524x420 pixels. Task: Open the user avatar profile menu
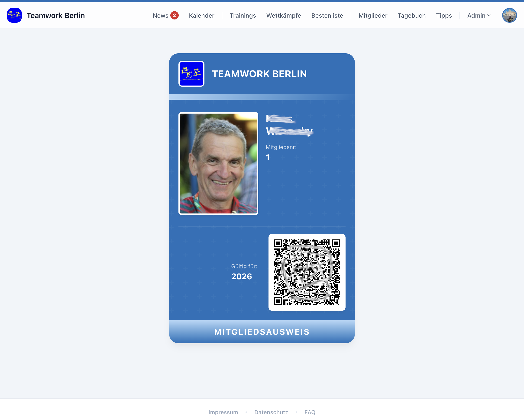[x=509, y=15]
